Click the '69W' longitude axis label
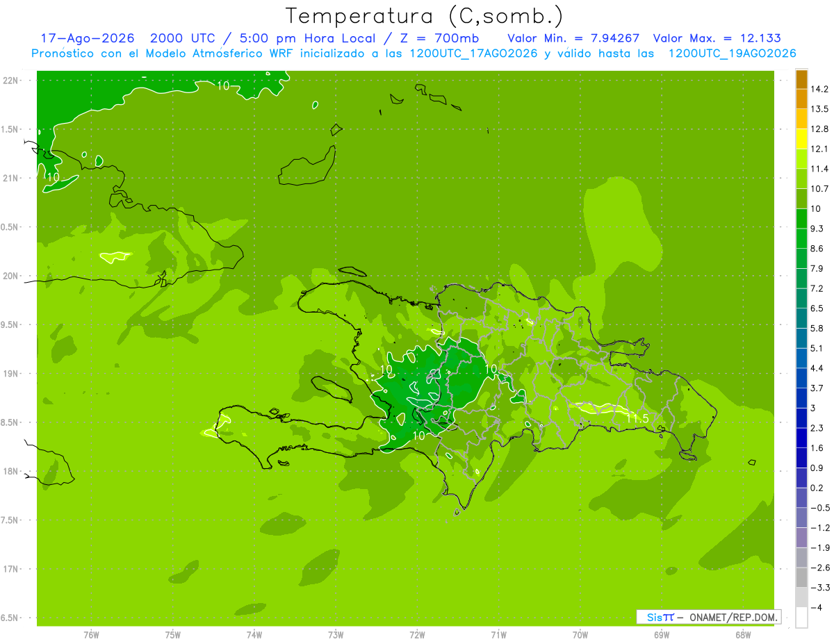 click(x=661, y=635)
